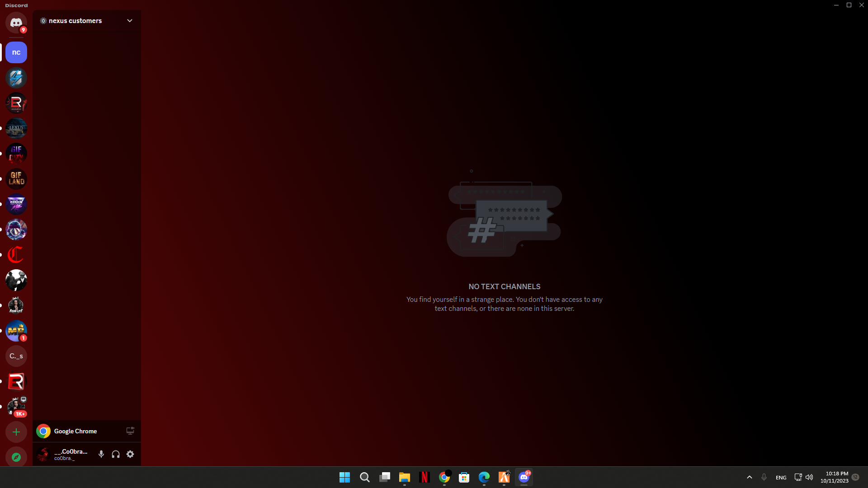Open Discord direct messages home
The height and width of the screenshot is (488, 868).
pyautogui.click(x=16, y=23)
